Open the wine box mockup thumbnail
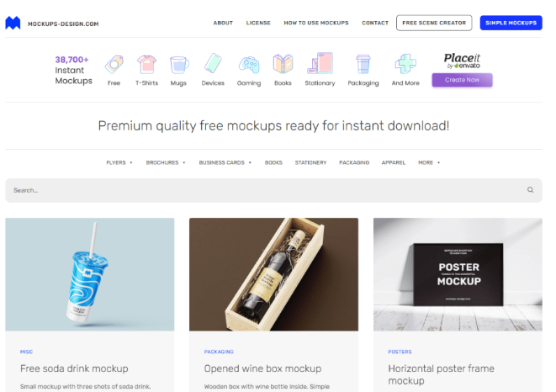The width and height of the screenshot is (556, 392). pos(273,274)
